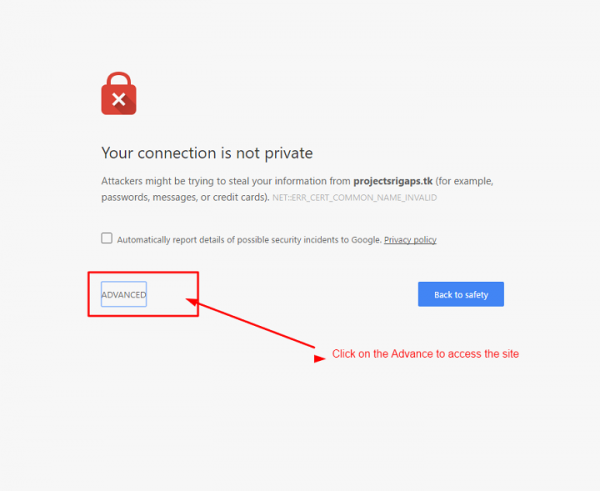The width and height of the screenshot is (600, 491).
Task: Tick the automatic security report checkbox
Action: pyautogui.click(x=107, y=239)
